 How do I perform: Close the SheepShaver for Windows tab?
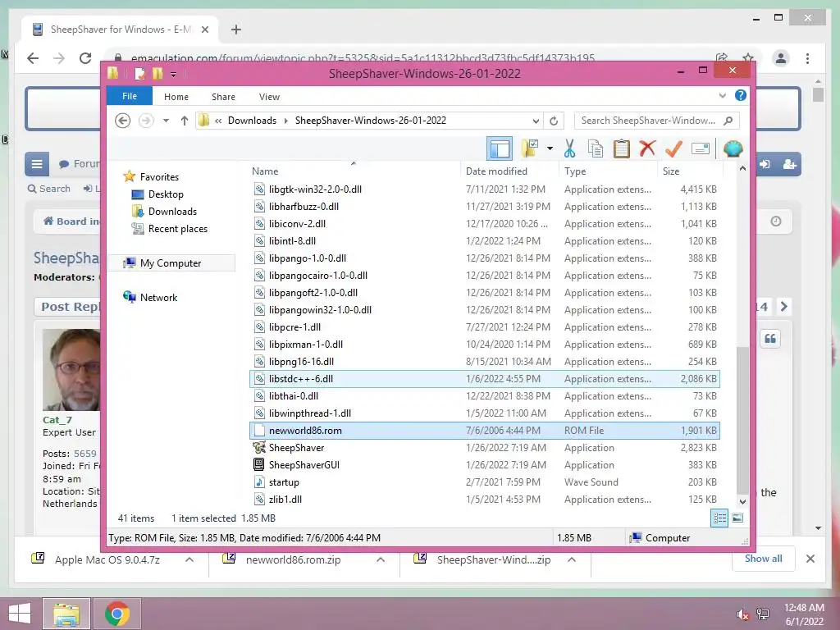click(204, 30)
